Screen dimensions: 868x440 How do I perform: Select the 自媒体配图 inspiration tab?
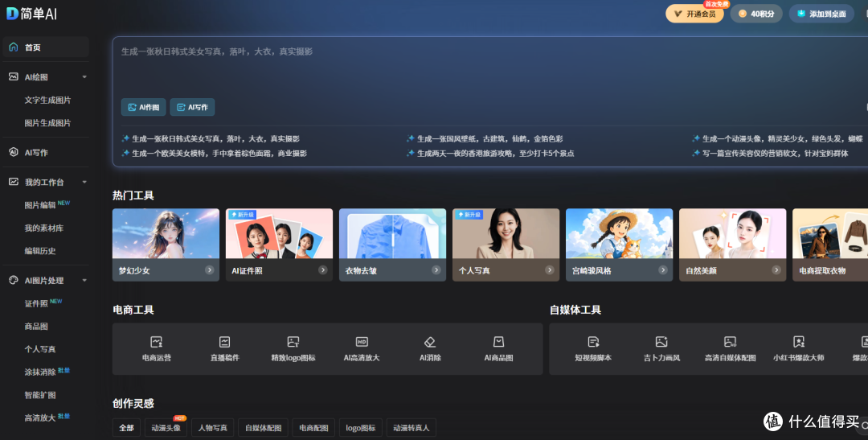point(263,427)
